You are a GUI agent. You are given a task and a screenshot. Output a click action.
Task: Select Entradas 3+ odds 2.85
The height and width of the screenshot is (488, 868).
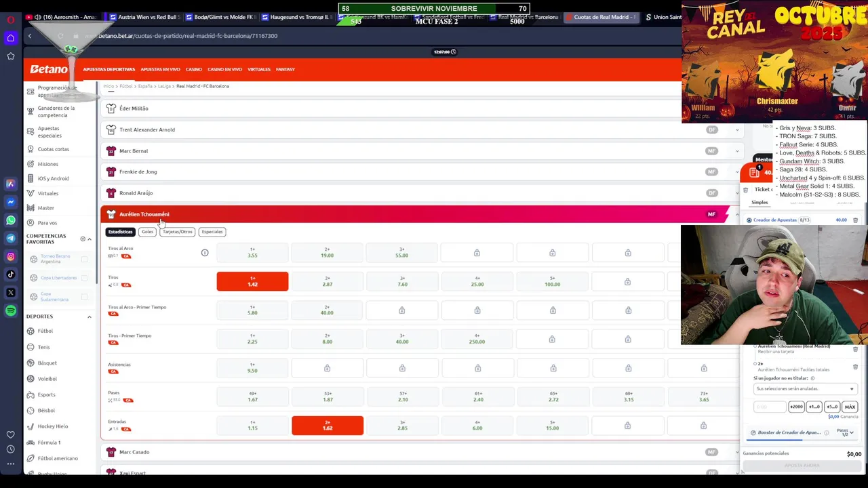pyautogui.click(x=402, y=426)
